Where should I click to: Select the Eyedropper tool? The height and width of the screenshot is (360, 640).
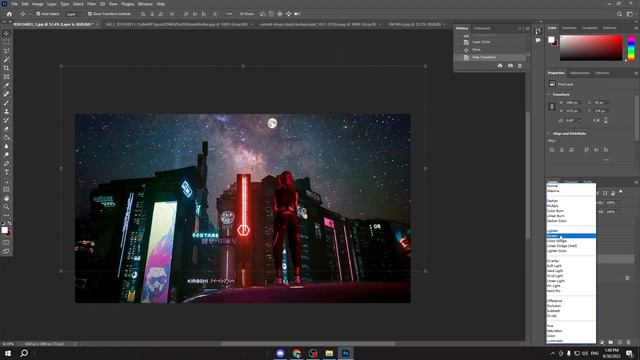(x=6, y=85)
